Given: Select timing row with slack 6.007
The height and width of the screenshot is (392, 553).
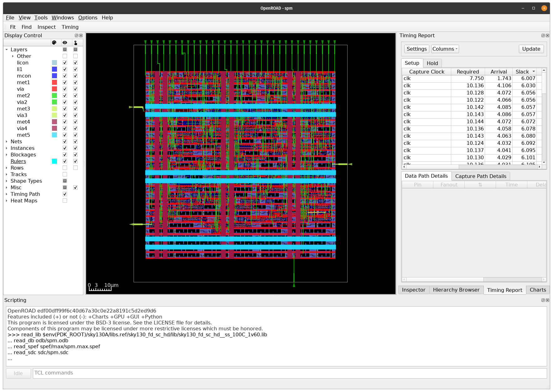Looking at the screenshot, I should 472,79.
